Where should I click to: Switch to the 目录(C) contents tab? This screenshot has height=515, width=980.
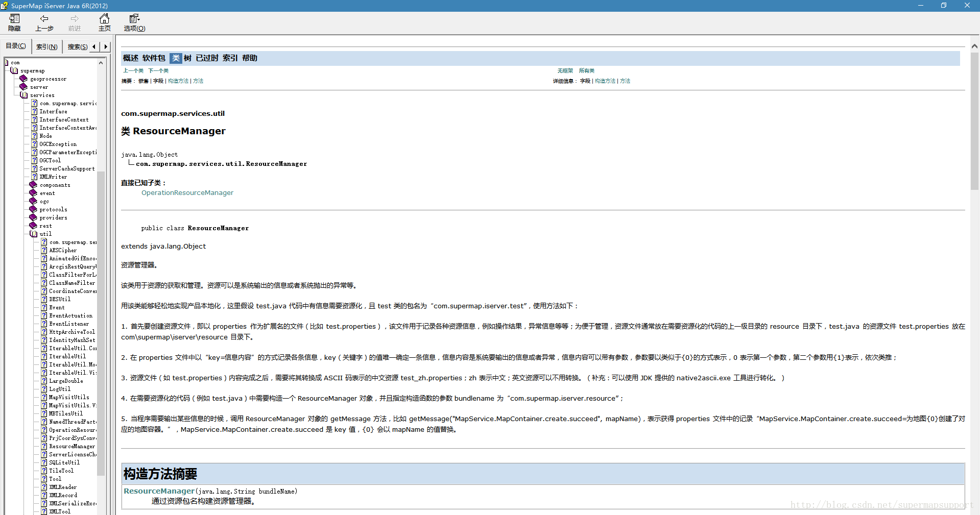(x=16, y=46)
